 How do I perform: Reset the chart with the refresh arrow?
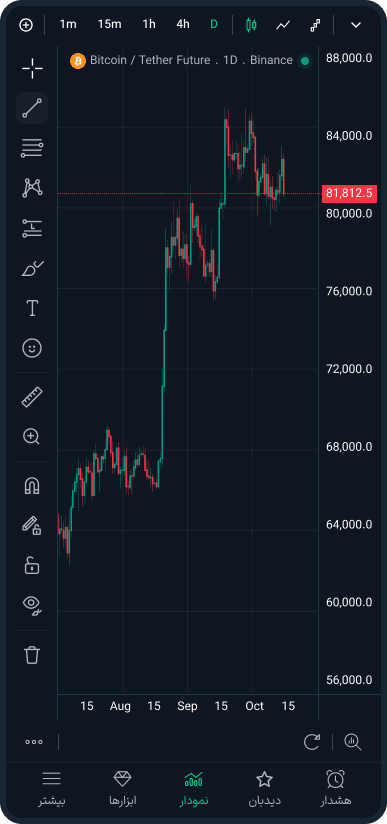point(312,742)
